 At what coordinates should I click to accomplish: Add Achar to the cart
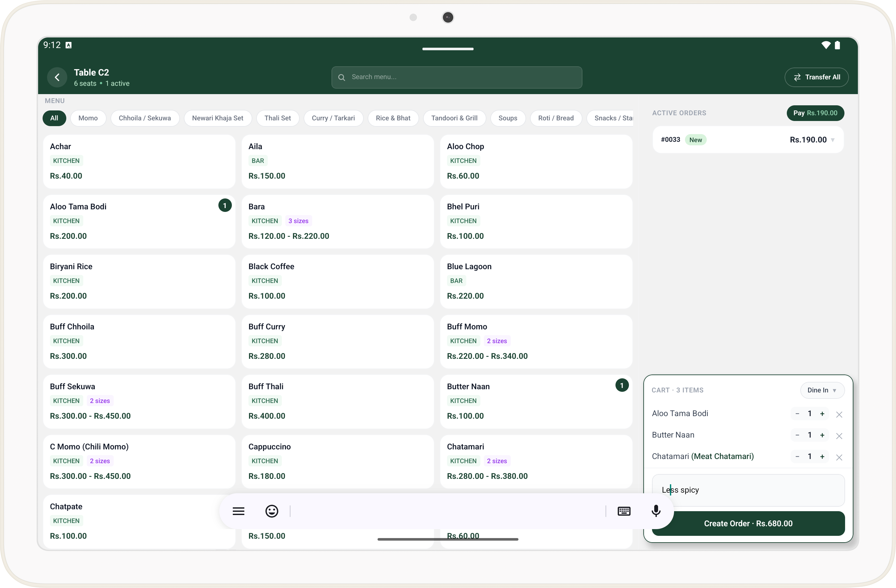pos(139,161)
